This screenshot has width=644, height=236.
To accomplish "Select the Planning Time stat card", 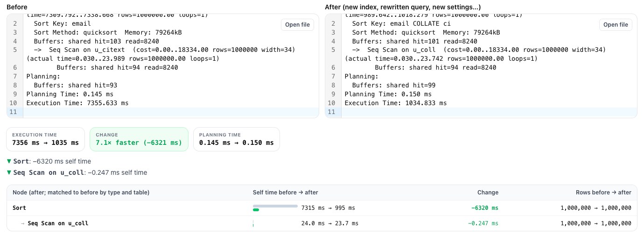I will 236,139.
